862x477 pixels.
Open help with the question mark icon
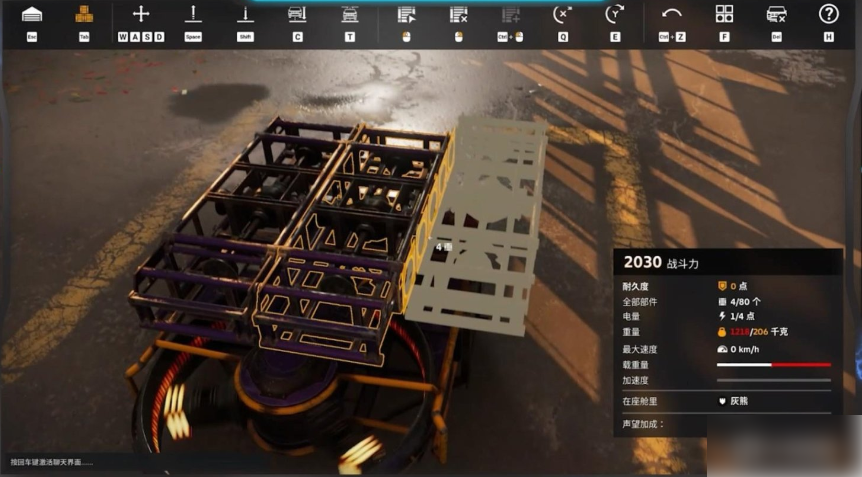click(x=828, y=14)
